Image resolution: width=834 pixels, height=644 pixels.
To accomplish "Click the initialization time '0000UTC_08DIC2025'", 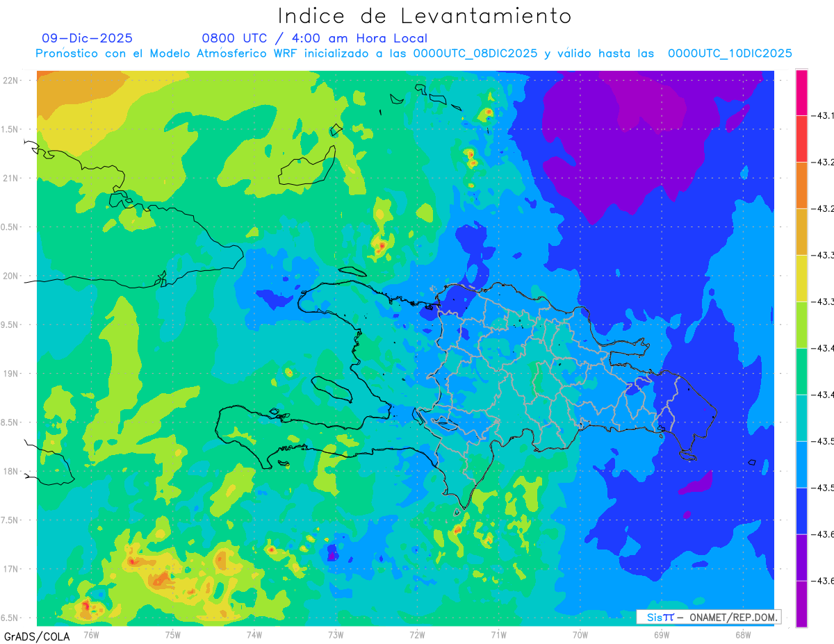I will coord(475,53).
